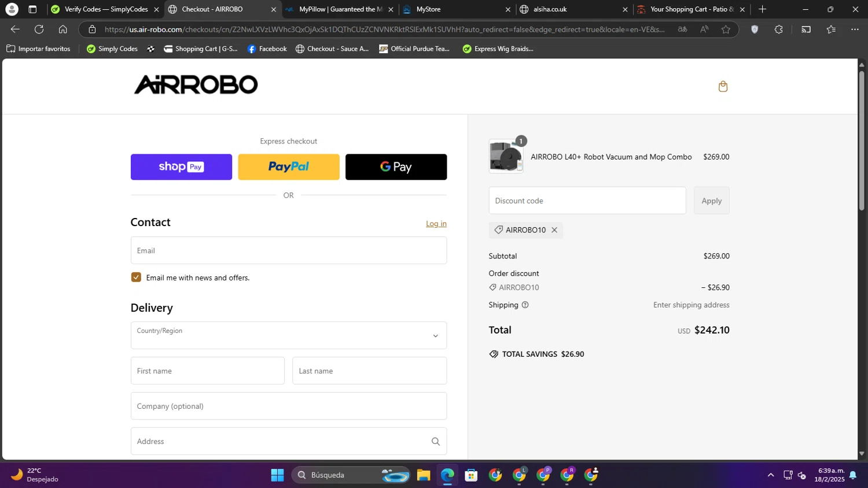Click the Microsoft Edge taskbar icon
Viewport: 868px width, 488px height.
coord(447,475)
